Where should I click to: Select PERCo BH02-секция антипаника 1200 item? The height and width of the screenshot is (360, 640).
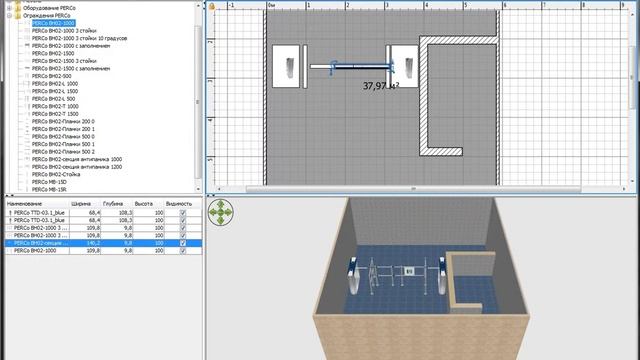click(77, 167)
